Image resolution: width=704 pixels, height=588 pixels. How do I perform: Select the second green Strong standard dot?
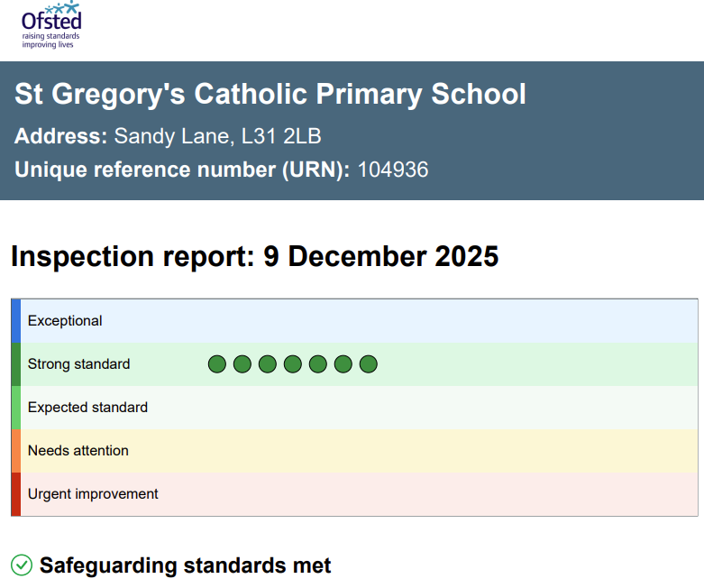point(242,364)
